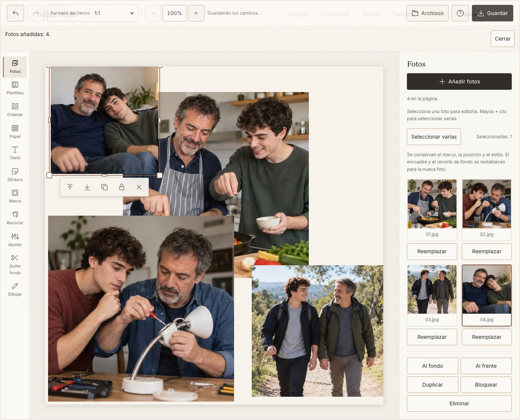Select the 03.jpg thumbnail
The width and height of the screenshot is (520, 420).
click(432, 295)
